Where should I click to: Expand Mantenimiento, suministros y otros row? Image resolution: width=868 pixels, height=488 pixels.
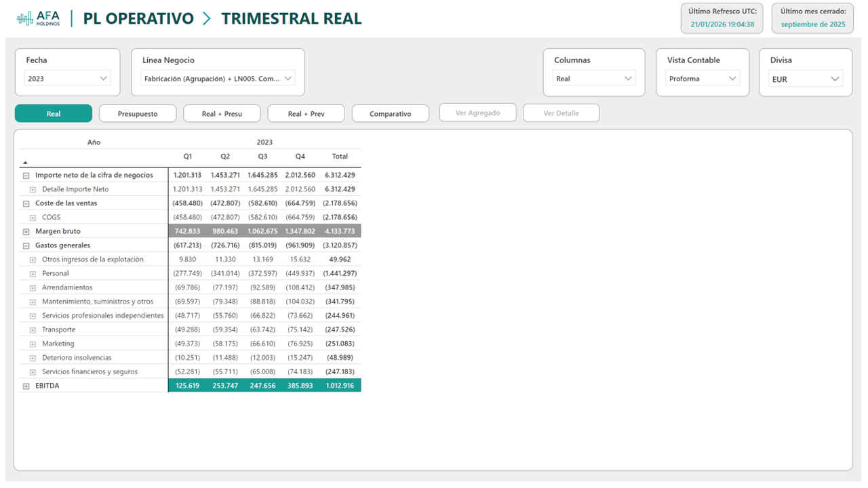point(33,302)
